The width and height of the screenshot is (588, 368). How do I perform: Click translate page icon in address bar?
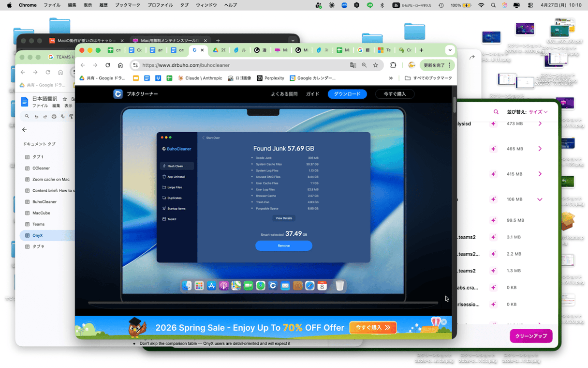pos(353,65)
